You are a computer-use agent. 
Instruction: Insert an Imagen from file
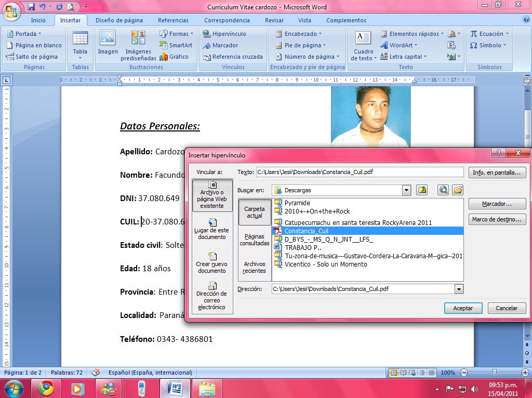pos(108,43)
